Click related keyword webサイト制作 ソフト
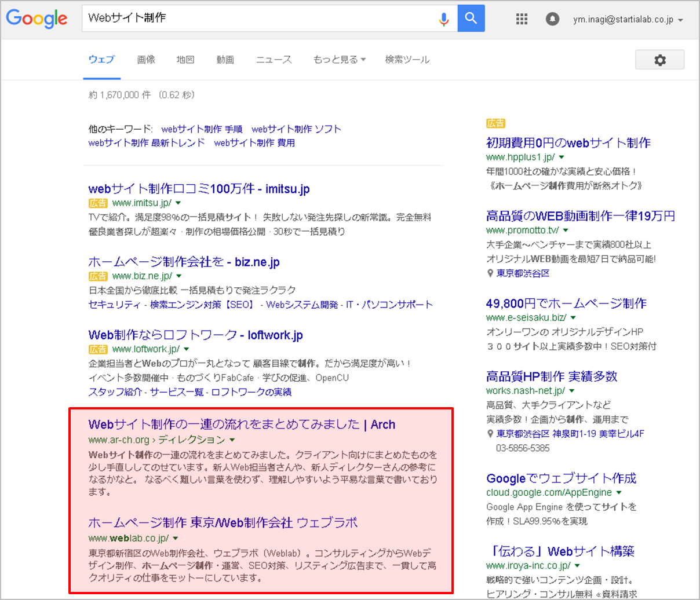700x600 pixels. tap(296, 129)
